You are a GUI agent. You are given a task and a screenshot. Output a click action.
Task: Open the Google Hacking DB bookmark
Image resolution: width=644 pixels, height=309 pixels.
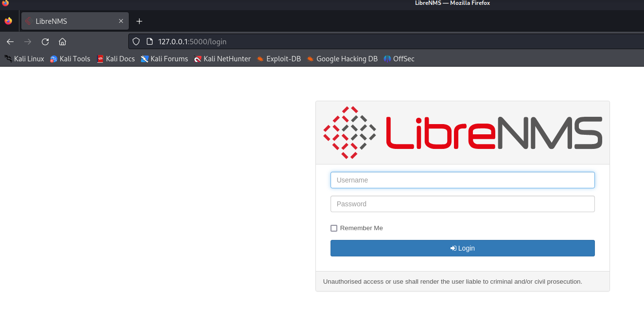pos(342,59)
